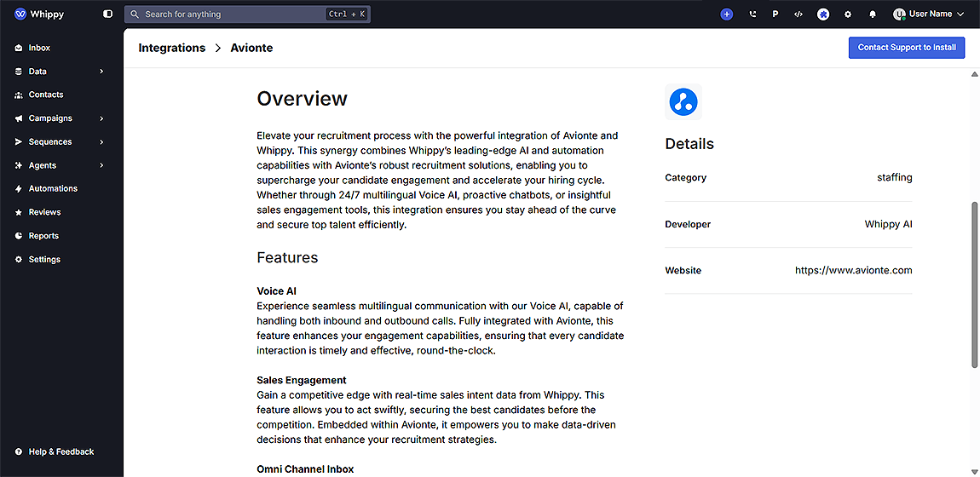Click the Category label
Image resolution: width=980 pixels, height=477 pixels.
[686, 178]
